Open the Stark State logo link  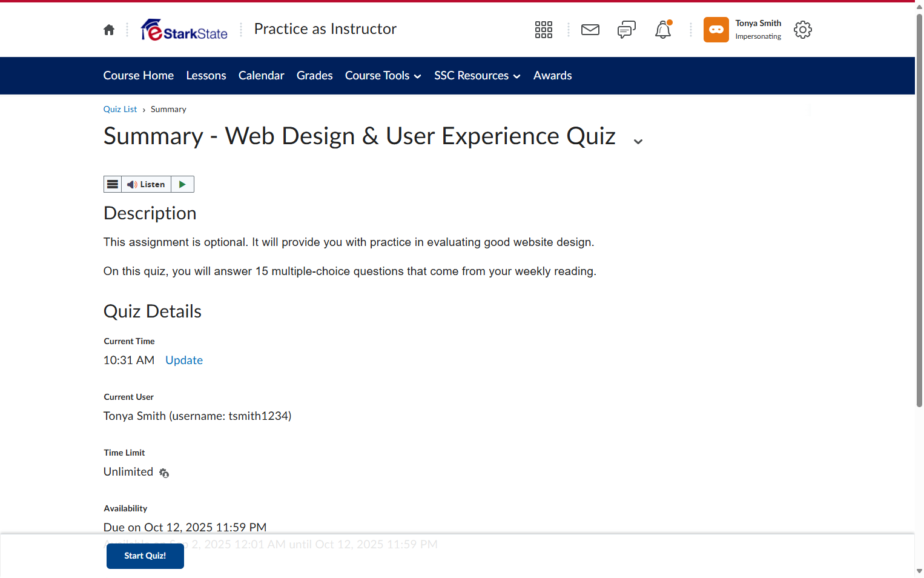pos(184,30)
